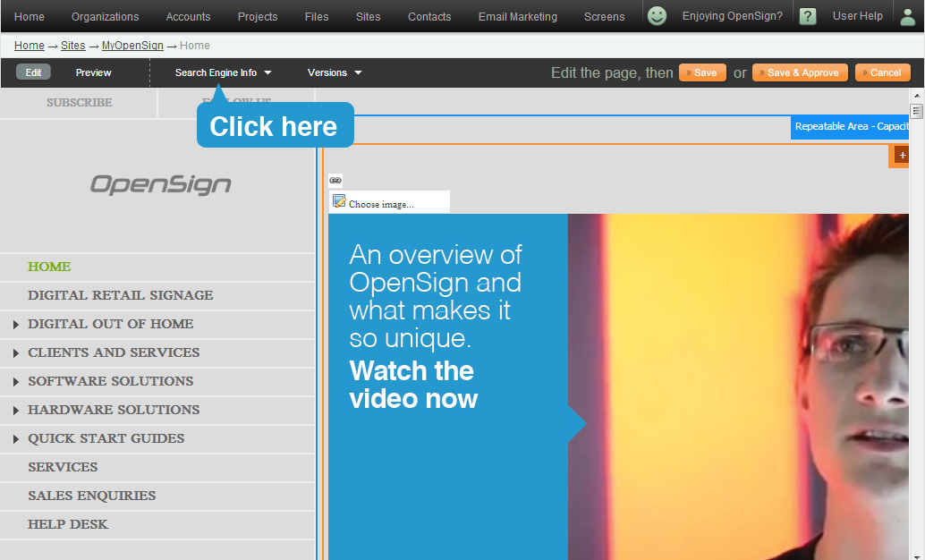
Task: Open the Home top menu item
Action: [x=29, y=16]
